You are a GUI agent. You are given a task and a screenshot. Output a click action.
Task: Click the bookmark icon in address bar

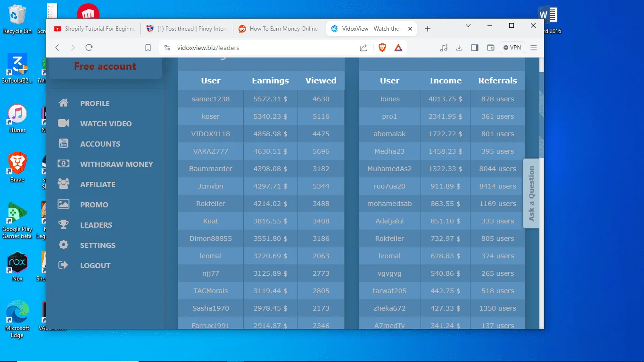coord(148,48)
